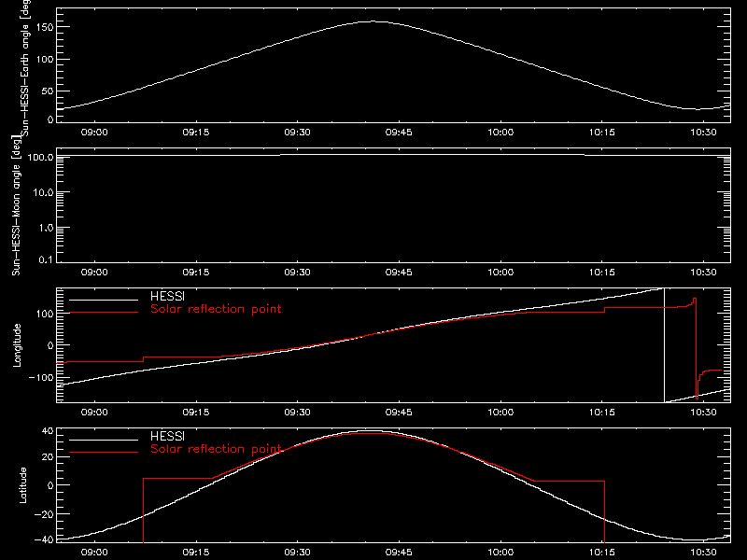747x560 pixels.
Task: Click the 40 tick on Latitude axis
Action: (x=48, y=431)
